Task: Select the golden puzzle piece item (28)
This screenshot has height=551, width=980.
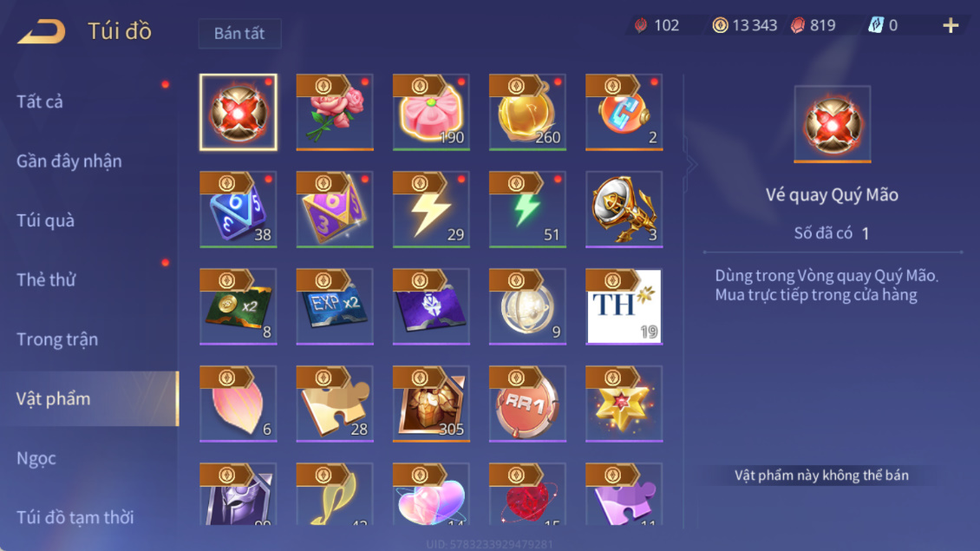Action: coord(335,404)
